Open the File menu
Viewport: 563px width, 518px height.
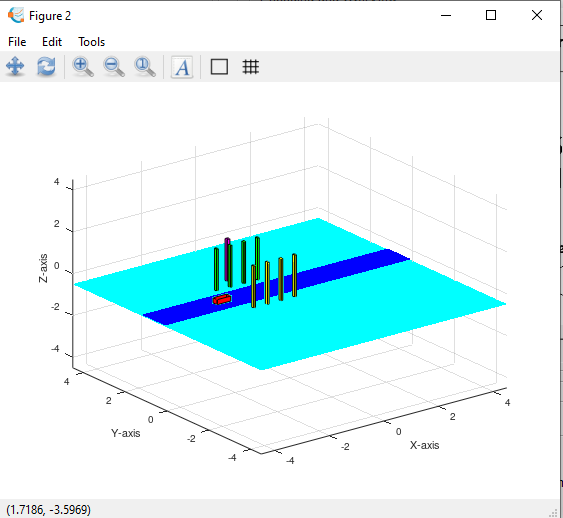(17, 42)
